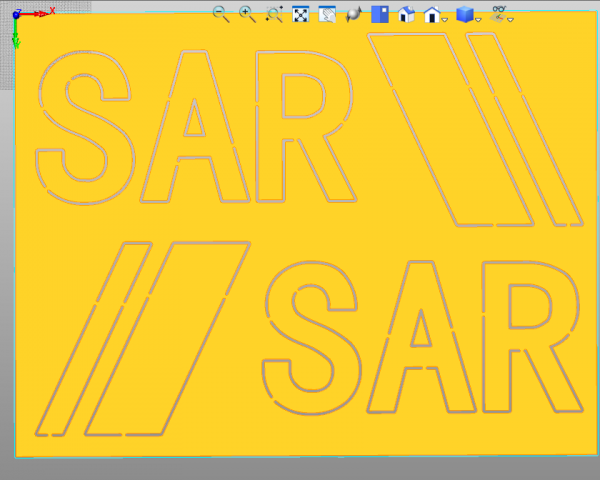Screen dimensions: 600x480
Task: Open dropdown arrow beside the second house icon
Action: (x=446, y=19)
